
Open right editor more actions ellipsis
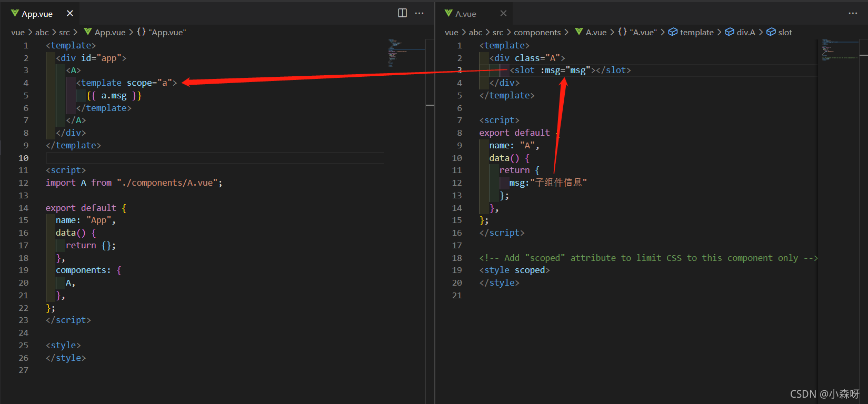coord(853,13)
